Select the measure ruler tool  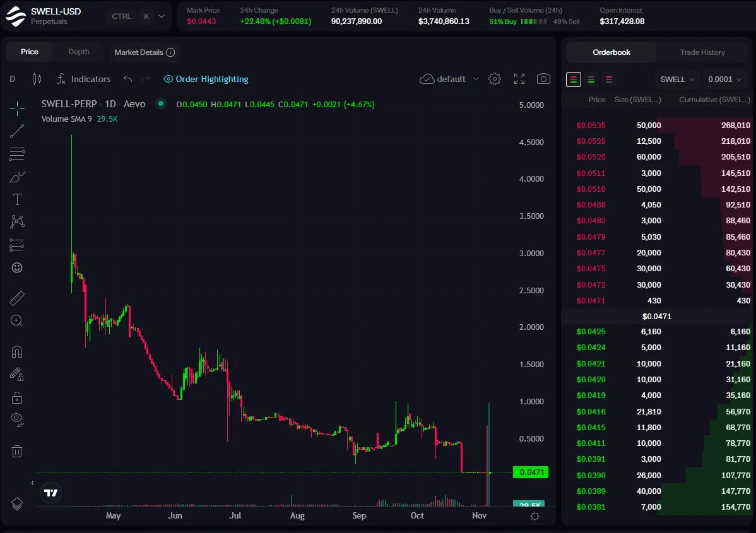pos(17,298)
